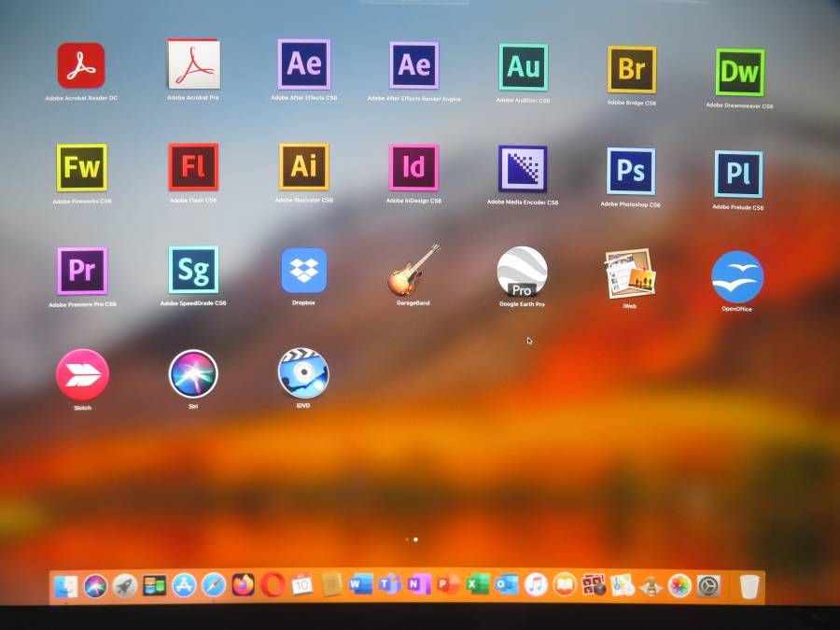Launch Adobe Audition CS6
Screen dimensions: 840x630
(x=523, y=67)
